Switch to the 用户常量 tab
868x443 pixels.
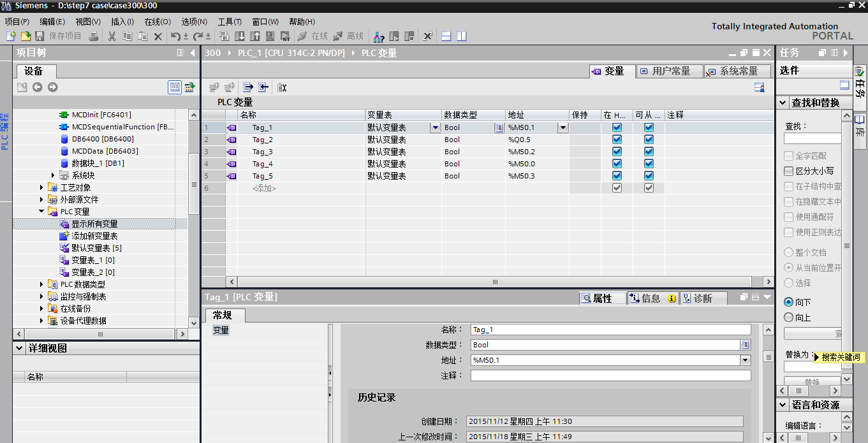coord(670,71)
